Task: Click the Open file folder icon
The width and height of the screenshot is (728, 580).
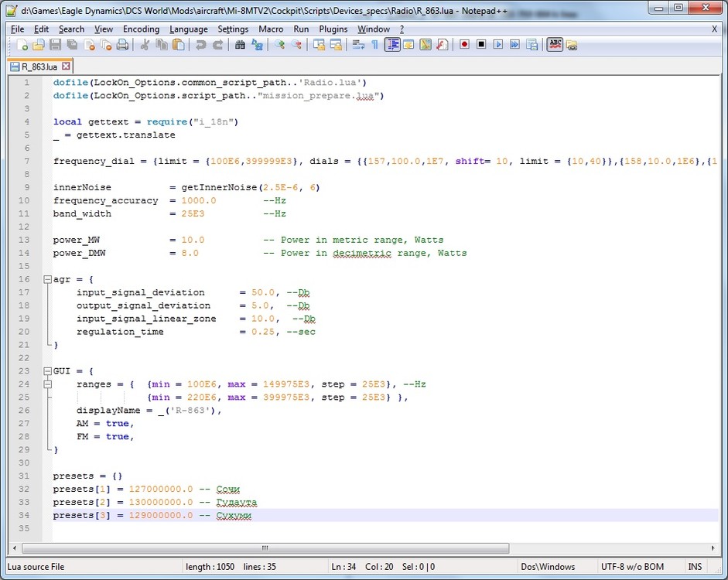Action: 39,45
